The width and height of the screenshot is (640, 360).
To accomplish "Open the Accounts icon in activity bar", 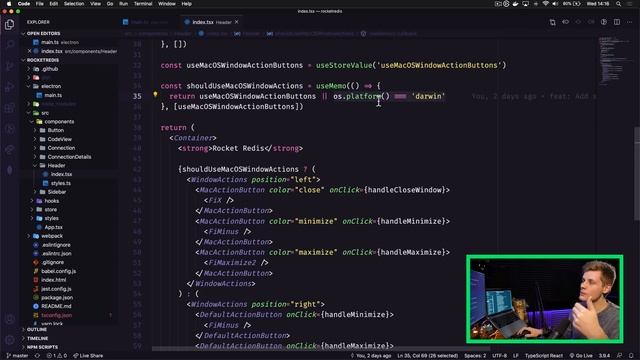I will 9,319.
